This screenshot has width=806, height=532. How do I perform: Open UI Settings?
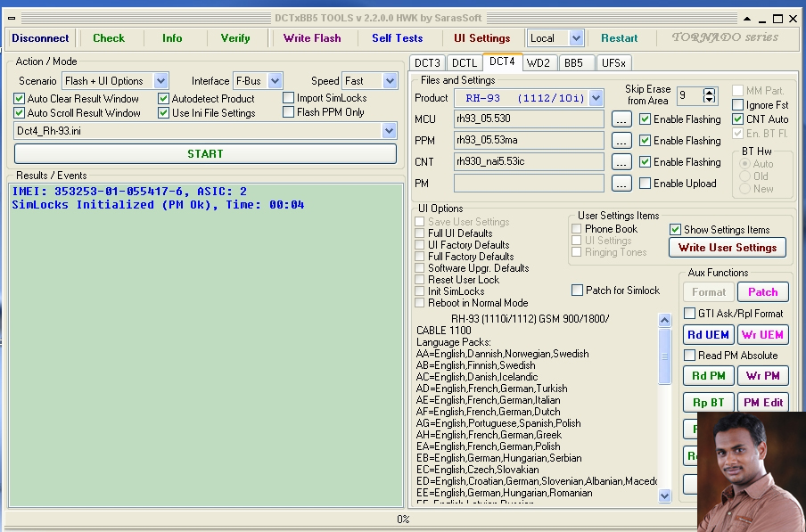point(482,38)
